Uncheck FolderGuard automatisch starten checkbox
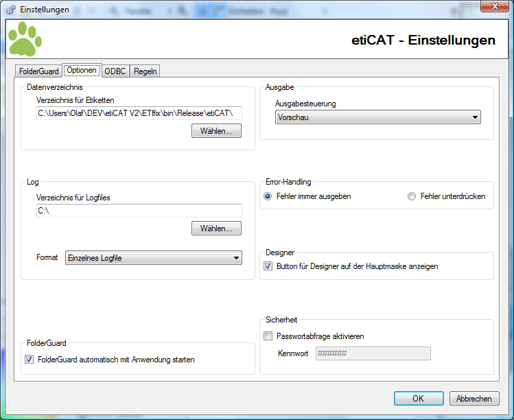This screenshot has width=514, height=420. 30,360
